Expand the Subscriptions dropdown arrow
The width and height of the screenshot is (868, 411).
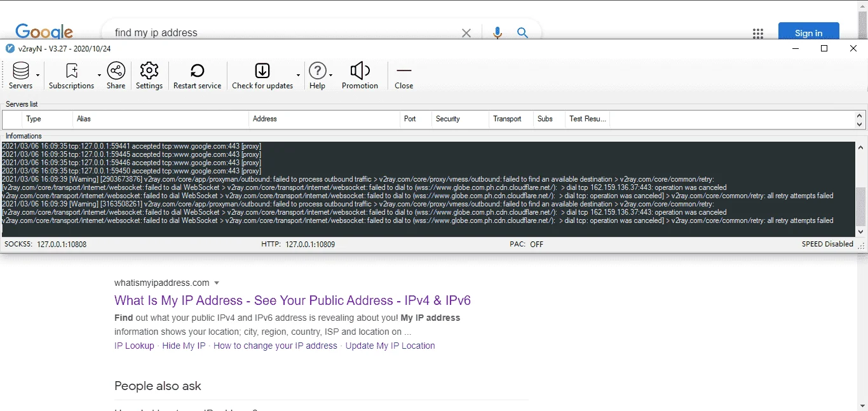click(100, 76)
